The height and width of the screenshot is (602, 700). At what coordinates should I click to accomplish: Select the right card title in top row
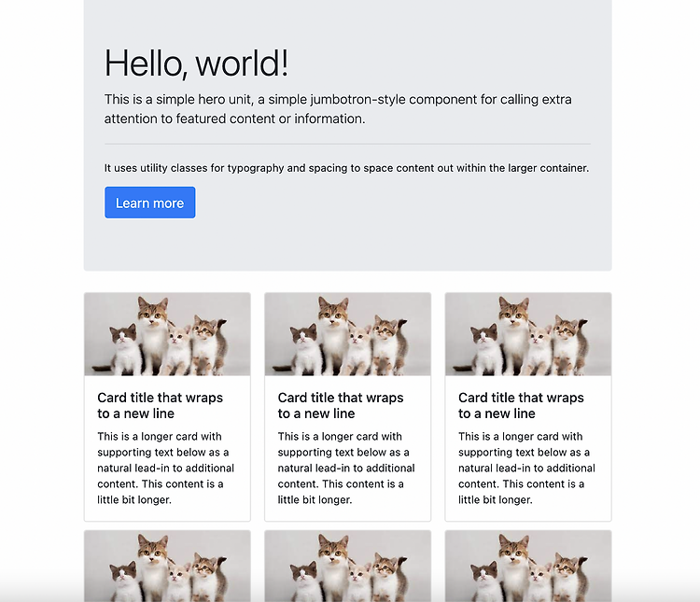pyautogui.click(x=521, y=405)
